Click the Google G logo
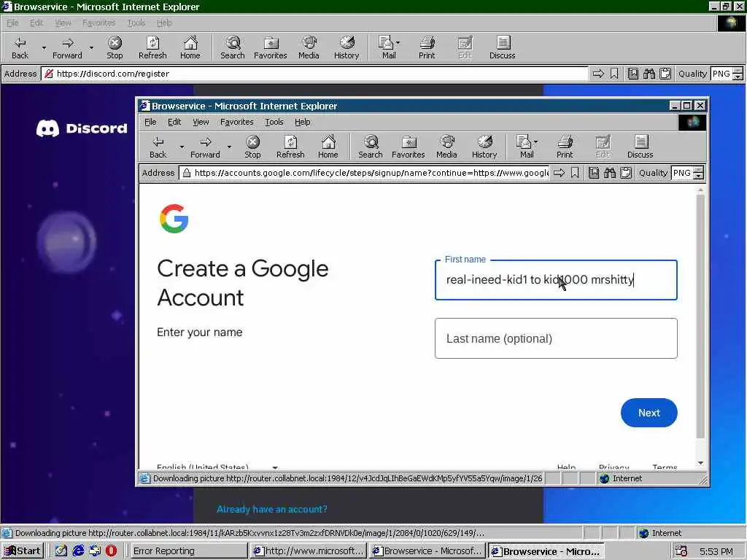Image resolution: width=747 pixels, height=560 pixels. [x=174, y=219]
